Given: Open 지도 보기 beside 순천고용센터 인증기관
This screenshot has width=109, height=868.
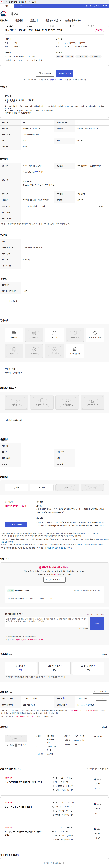Looking at the screenshot, I should click(101, 698).
